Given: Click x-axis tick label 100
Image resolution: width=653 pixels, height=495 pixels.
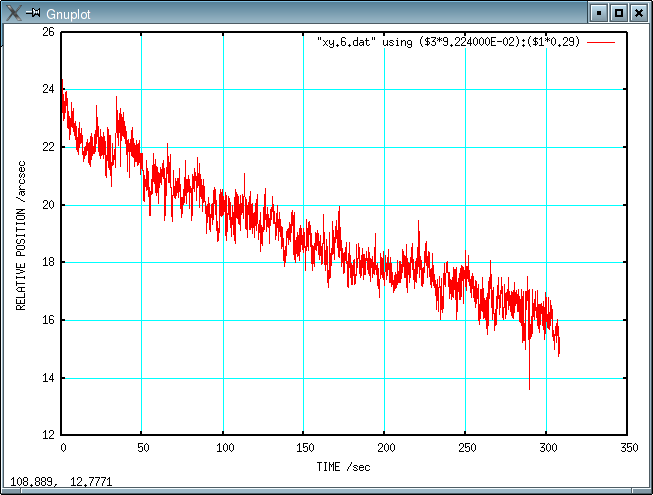Looking at the screenshot, I should point(225,448).
